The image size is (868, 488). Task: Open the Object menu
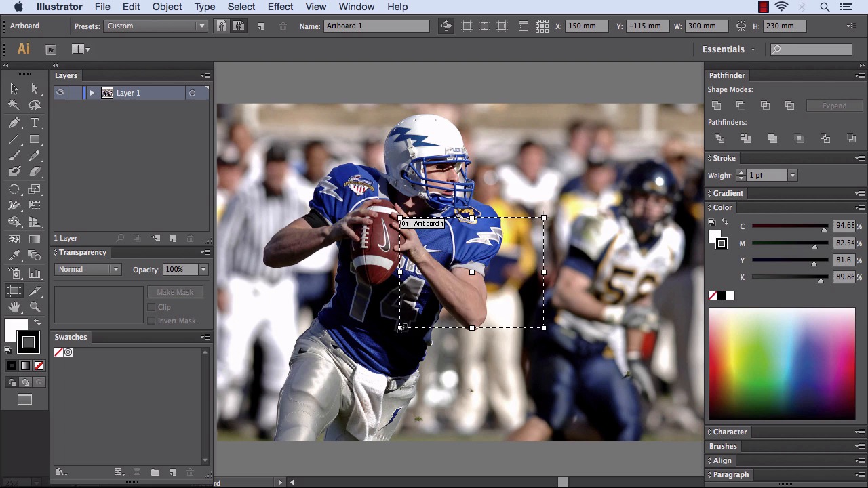point(167,7)
